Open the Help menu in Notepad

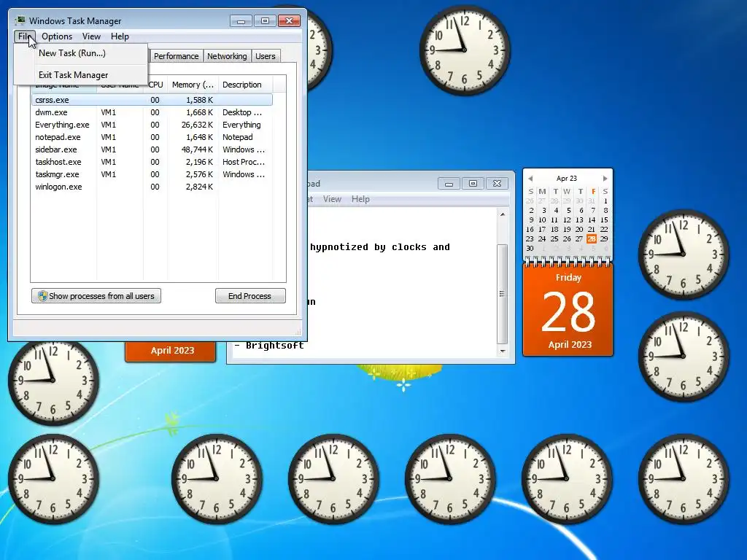click(360, 199)
